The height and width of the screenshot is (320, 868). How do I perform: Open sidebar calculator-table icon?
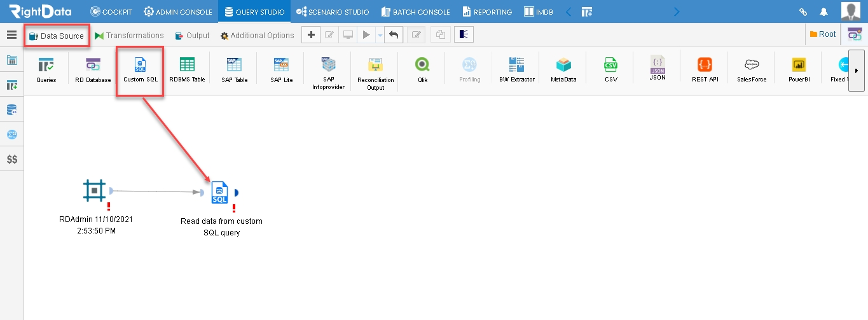[x=12, y=61]
